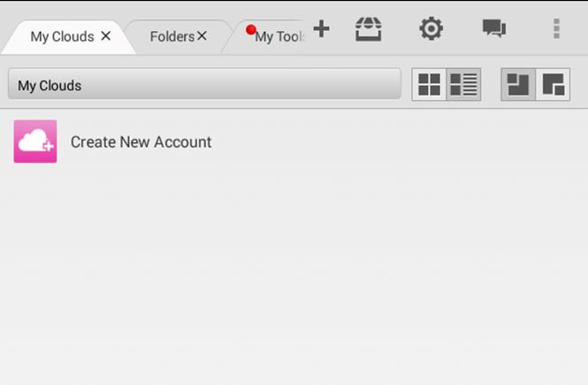588x385 pixels.
Task: Enable the split dual-pane layout
Action: [x=553, y=85]
